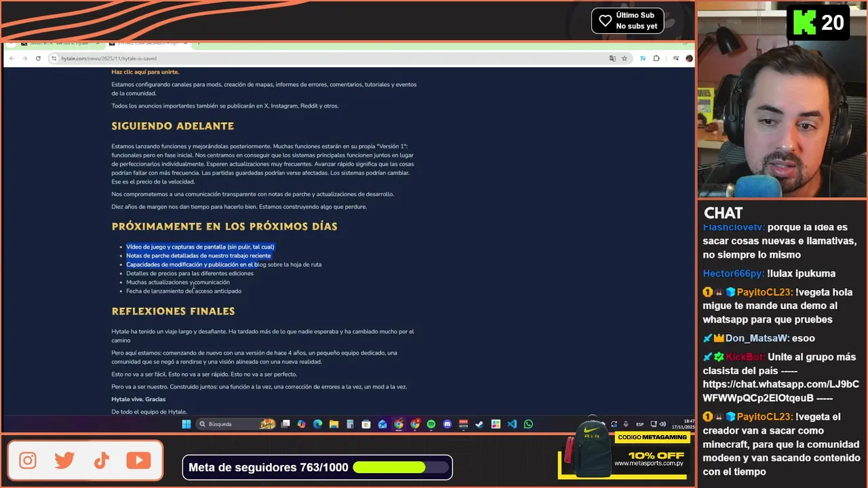Open WhatsApp from the taskbar

pyautogui.click(x=528, y=424)
